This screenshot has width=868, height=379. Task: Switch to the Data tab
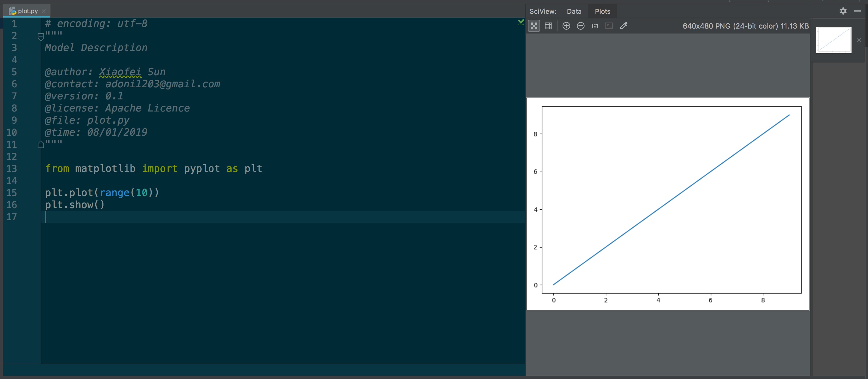pos(574,12)
